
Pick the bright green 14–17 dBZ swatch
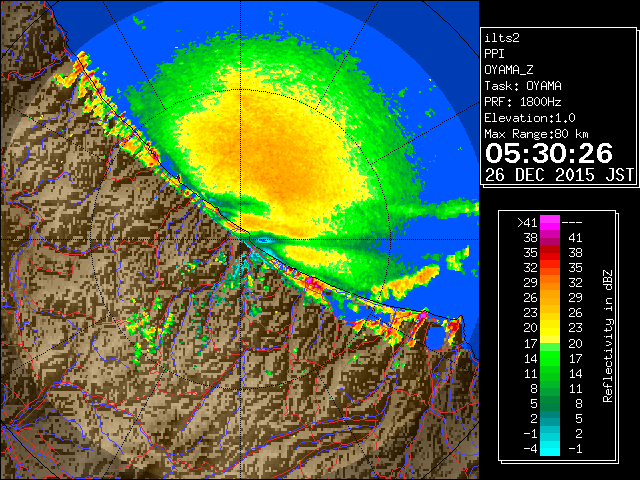550,358
